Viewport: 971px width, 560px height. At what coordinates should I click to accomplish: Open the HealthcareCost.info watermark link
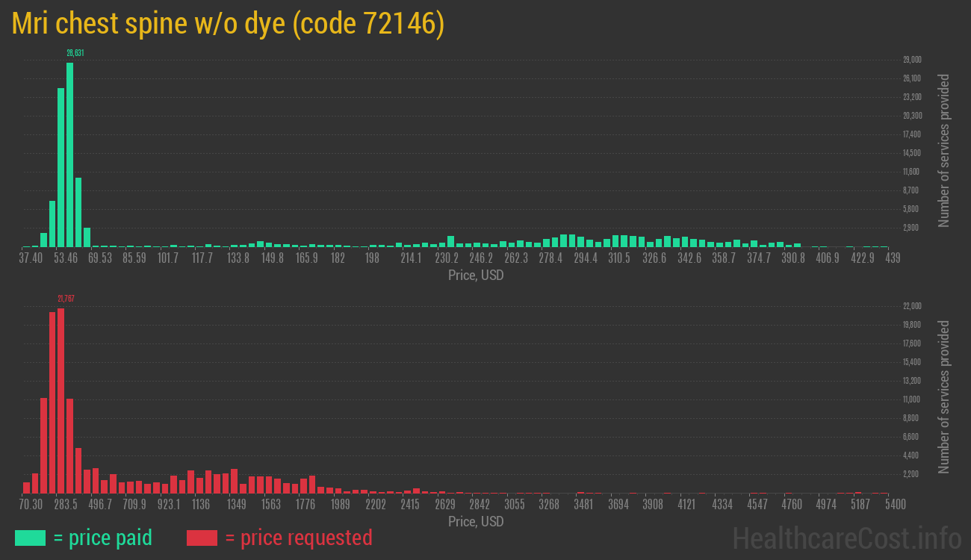click(x=846, y=538)
